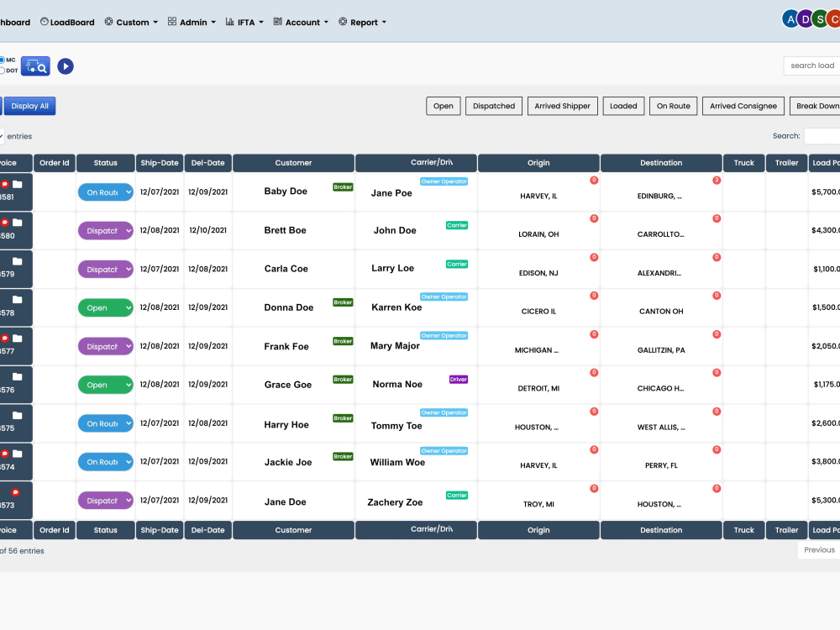The height and width of the screenshot is (630, 840).
Task: Click carrier name Zachery Zoe
Action: pyautogui.click(x=395, y=502)
